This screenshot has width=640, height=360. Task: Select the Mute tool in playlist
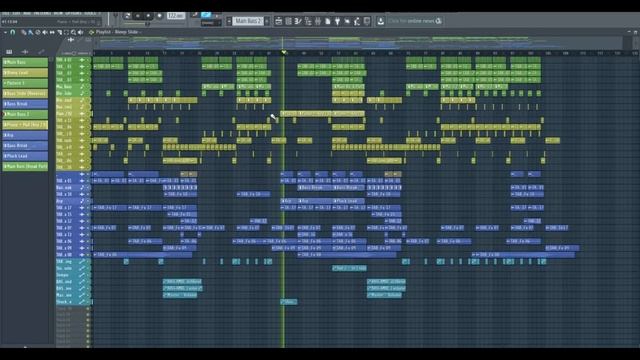45,32
